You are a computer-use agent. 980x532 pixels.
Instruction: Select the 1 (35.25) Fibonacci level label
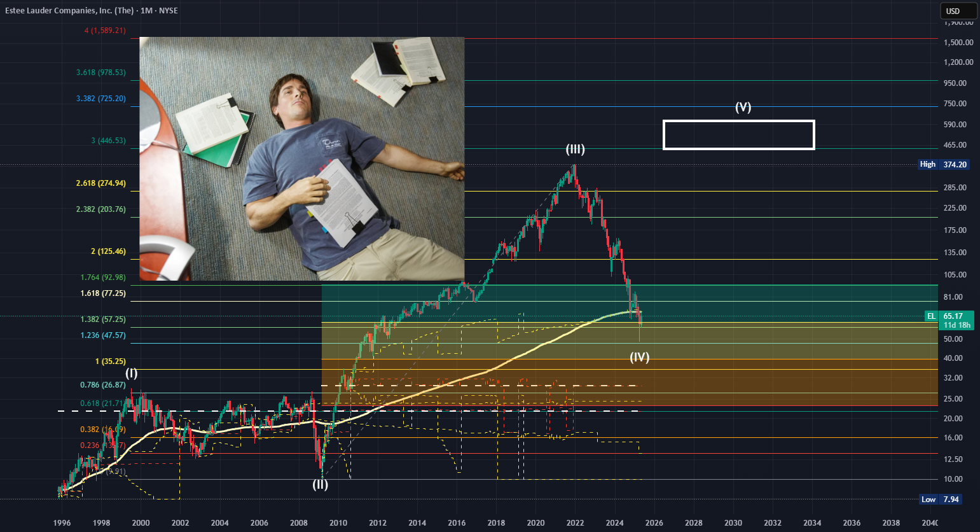pyautogui.click(x=111, y=361)
